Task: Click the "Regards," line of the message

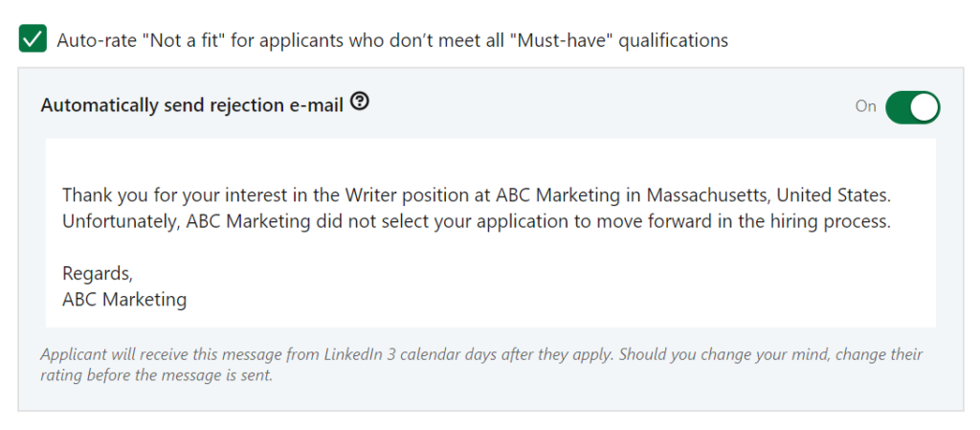Action: [x=97, y=274]
